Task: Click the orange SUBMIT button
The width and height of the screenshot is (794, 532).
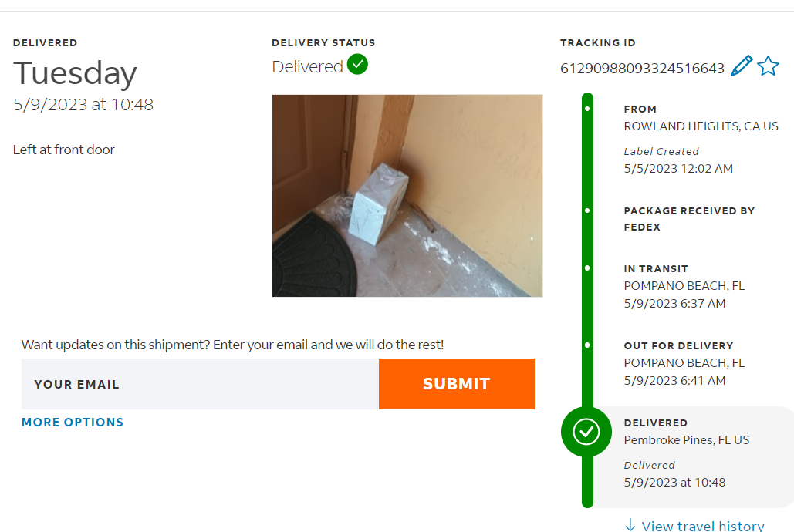Action: click(457, 384)
